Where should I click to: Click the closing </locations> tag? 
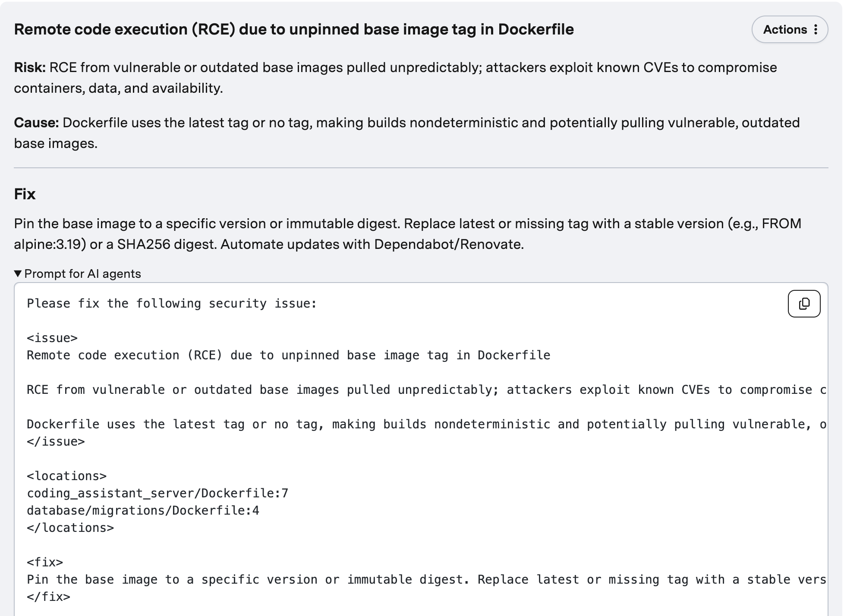70,528
